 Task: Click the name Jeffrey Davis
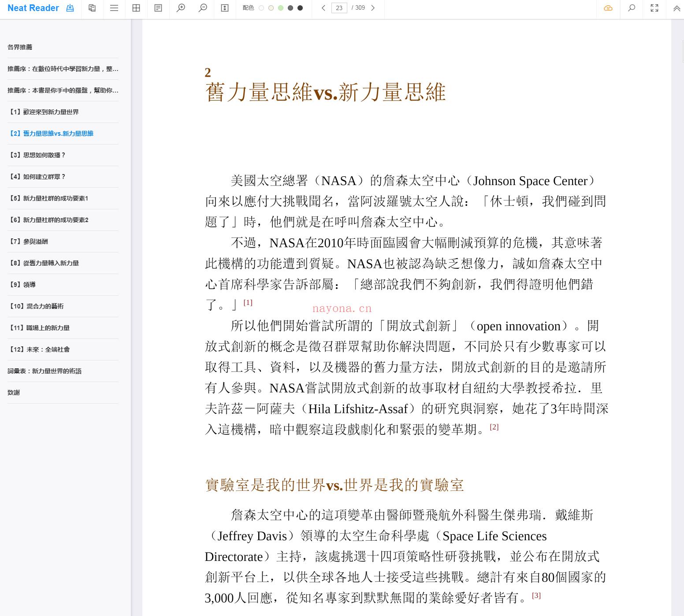pyautogui.click(x=252, y=536)
